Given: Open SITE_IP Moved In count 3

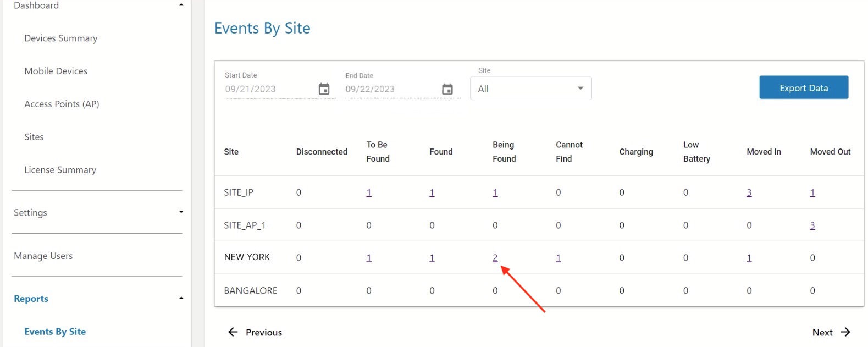Looking at the screenshot, I should (x=749, y=192).
